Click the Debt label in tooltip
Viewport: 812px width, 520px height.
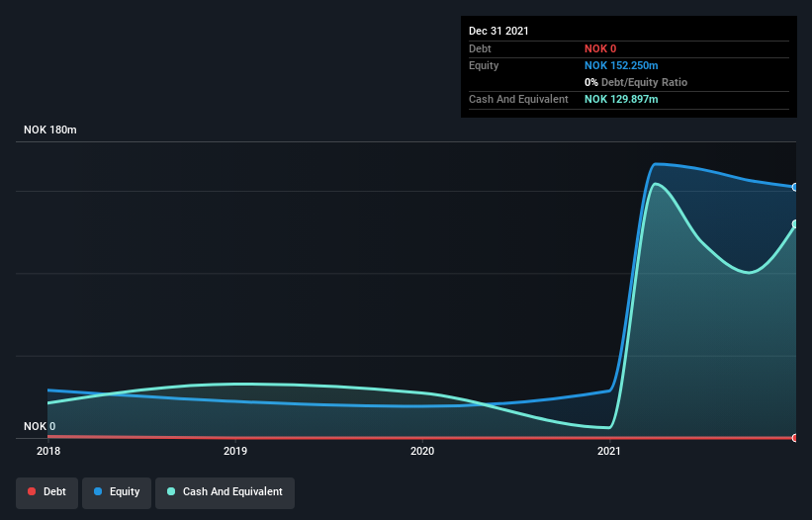pos(480,48)
